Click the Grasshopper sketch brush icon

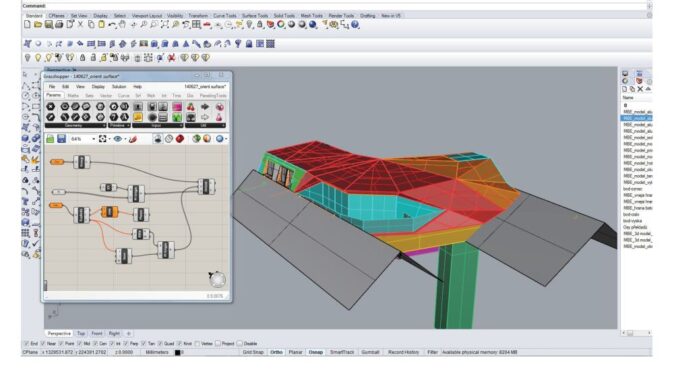point(133,139)
